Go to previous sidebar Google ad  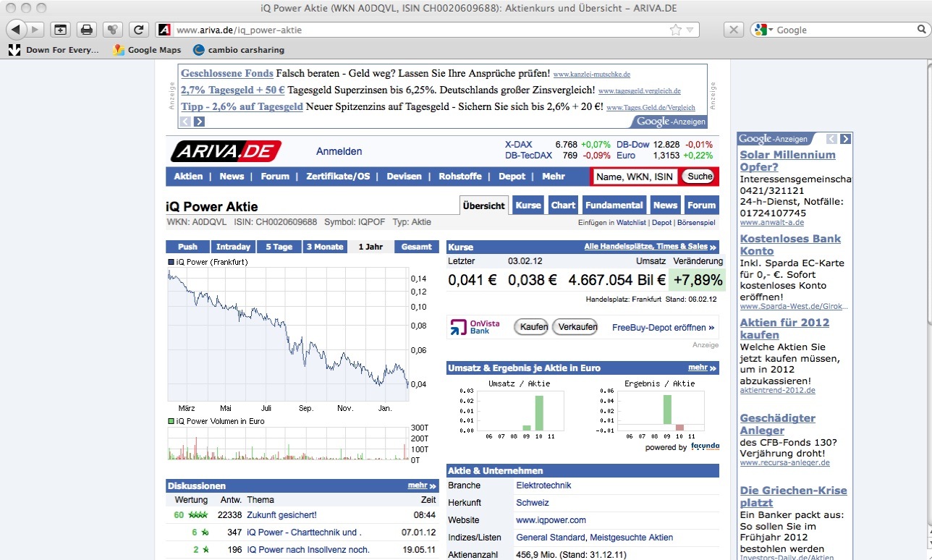tap(831, 139)
